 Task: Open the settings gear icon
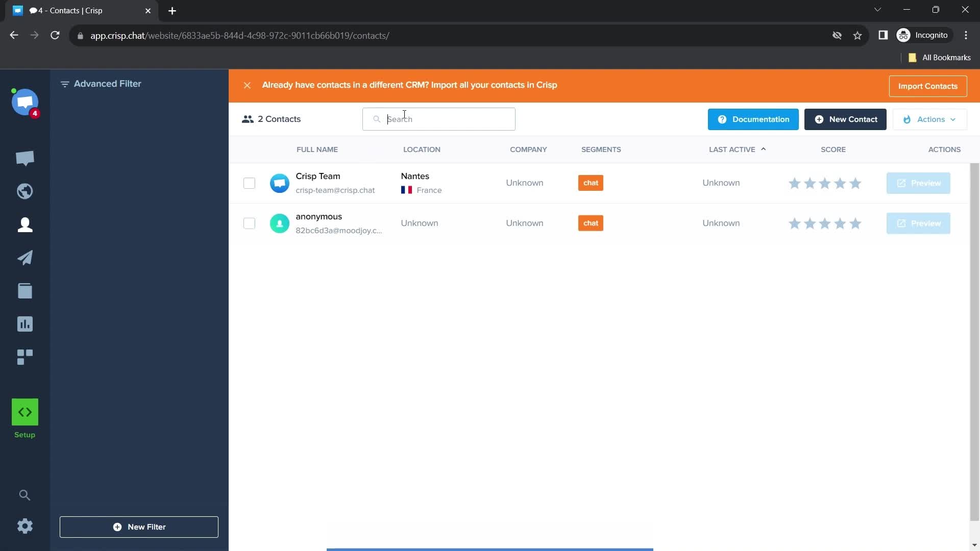(x=24, y=526)
